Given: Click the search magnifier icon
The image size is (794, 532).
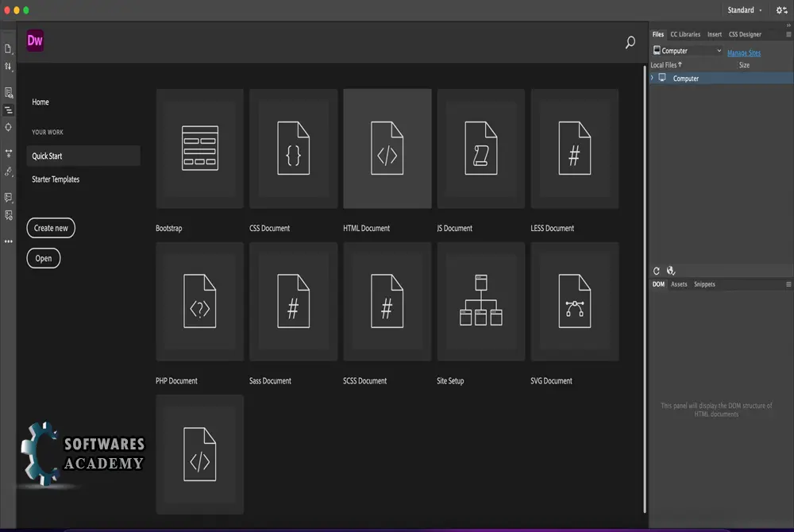Looking at the screenshot, I should coord(630,42).
